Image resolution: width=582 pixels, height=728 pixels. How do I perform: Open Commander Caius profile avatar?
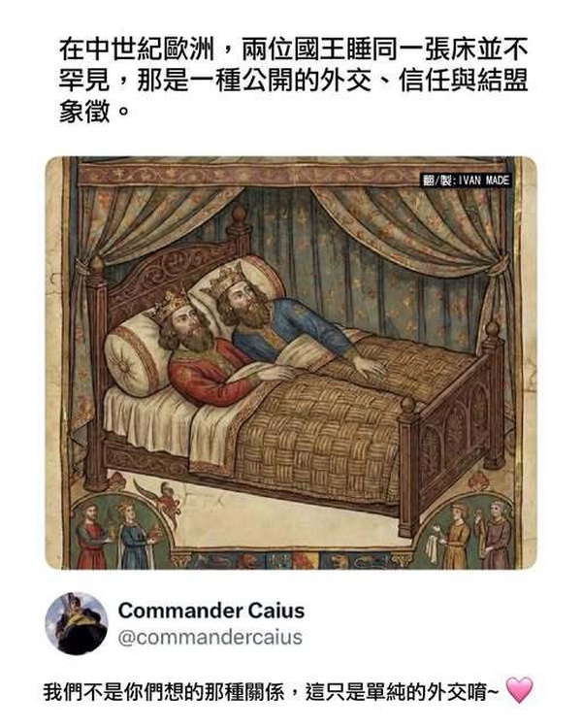coord(77,623)
